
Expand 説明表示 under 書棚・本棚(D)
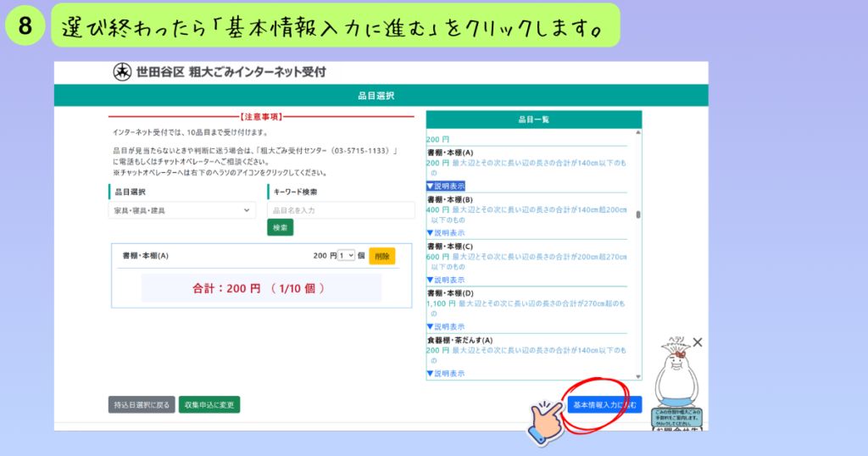(x=446, y=326)
